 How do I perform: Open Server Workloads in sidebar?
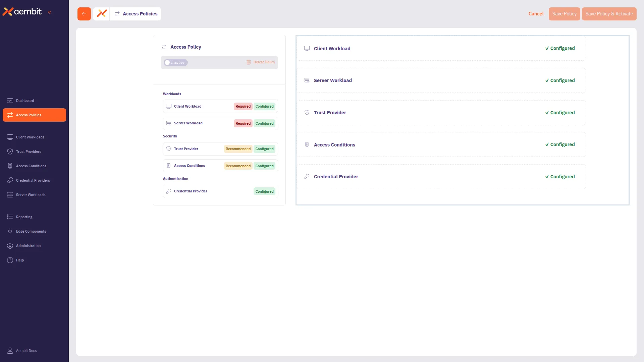click(34, 195)
